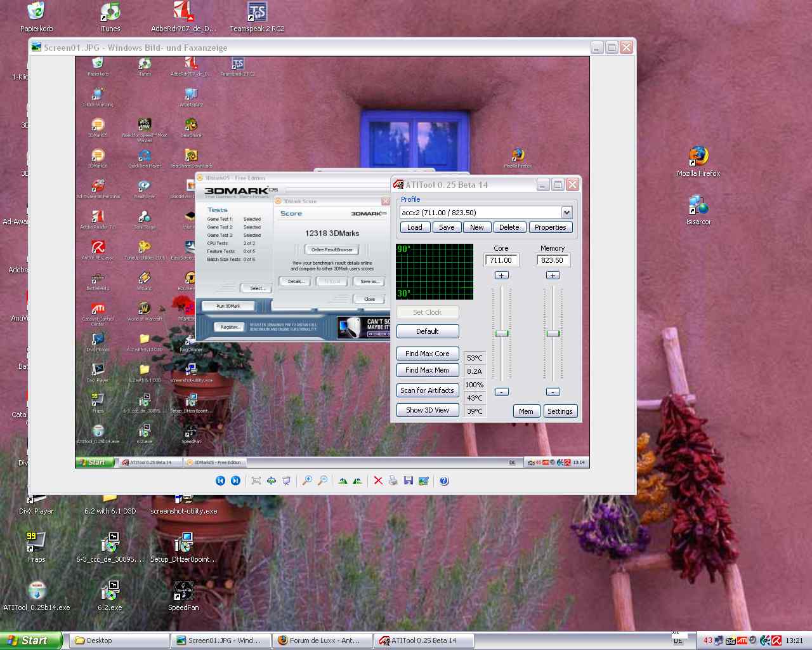Switch to Forum de Luxx Firefox taskbar button
This screenshot has height=650, width=812.
click(x=322, y=640)
